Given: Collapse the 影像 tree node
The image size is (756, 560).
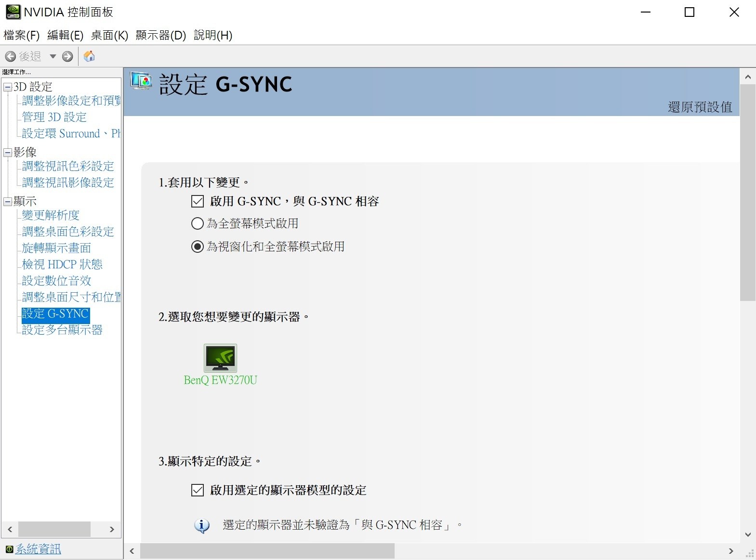Looking at the screenshot, I should tap(8, 153).
